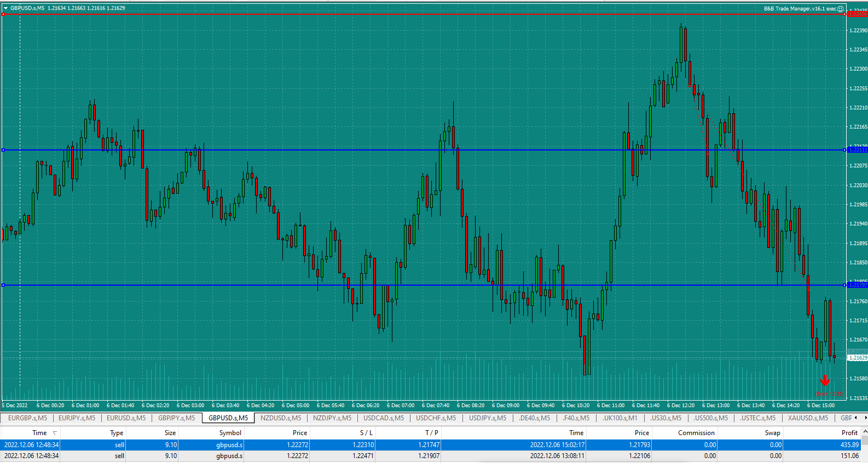Image resolution: width=868 pixels, height=463 pixels.
Task: Click the scroll-up arrow of trade list scrollbar
Action: (x=865, y=432)
